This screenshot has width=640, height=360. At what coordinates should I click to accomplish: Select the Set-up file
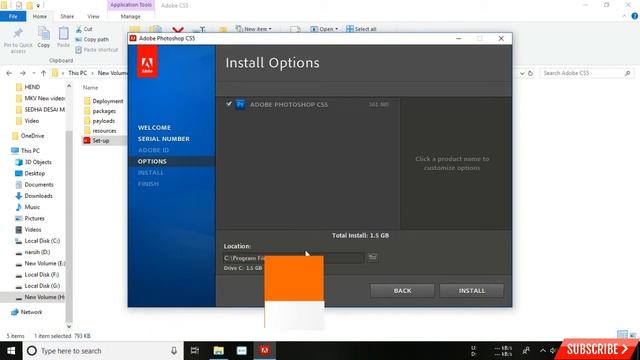click(97, 140)
